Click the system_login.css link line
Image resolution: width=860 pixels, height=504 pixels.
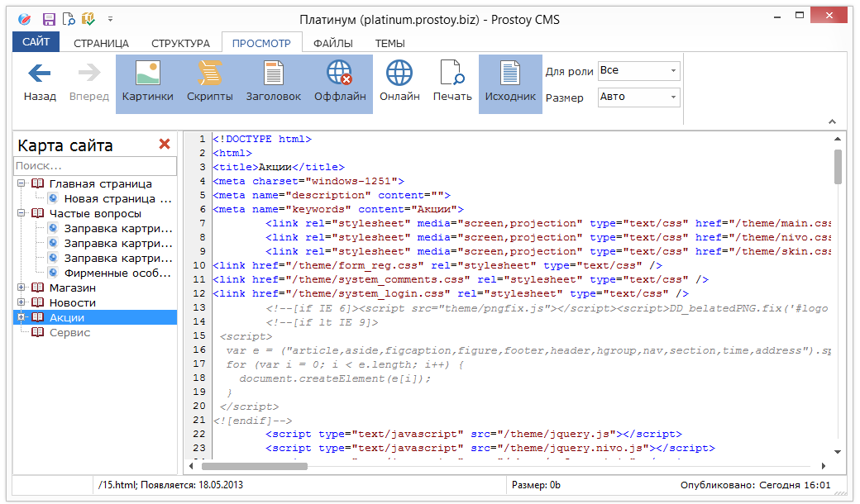coord(451,293)
